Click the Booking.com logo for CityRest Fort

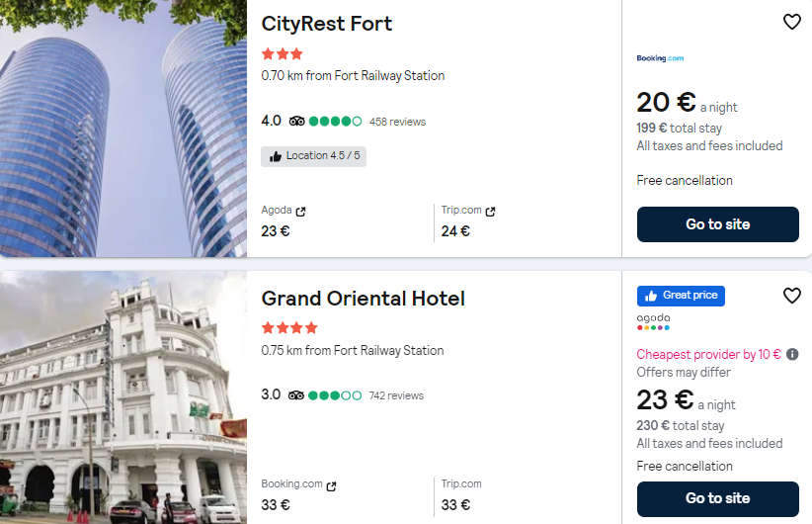(660, 58)
